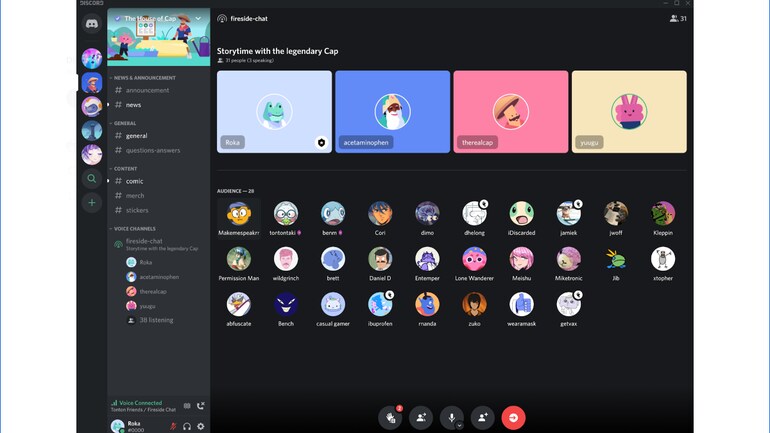The width and height of the screenshot is (770, 433).
Task: Click the red leave stage button
Action: (513, 417)
